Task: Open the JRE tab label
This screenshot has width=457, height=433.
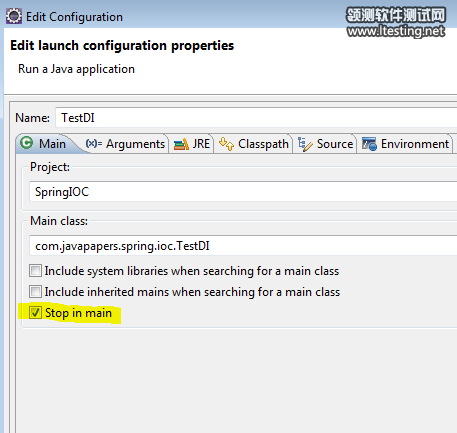Action: point(201,144)
